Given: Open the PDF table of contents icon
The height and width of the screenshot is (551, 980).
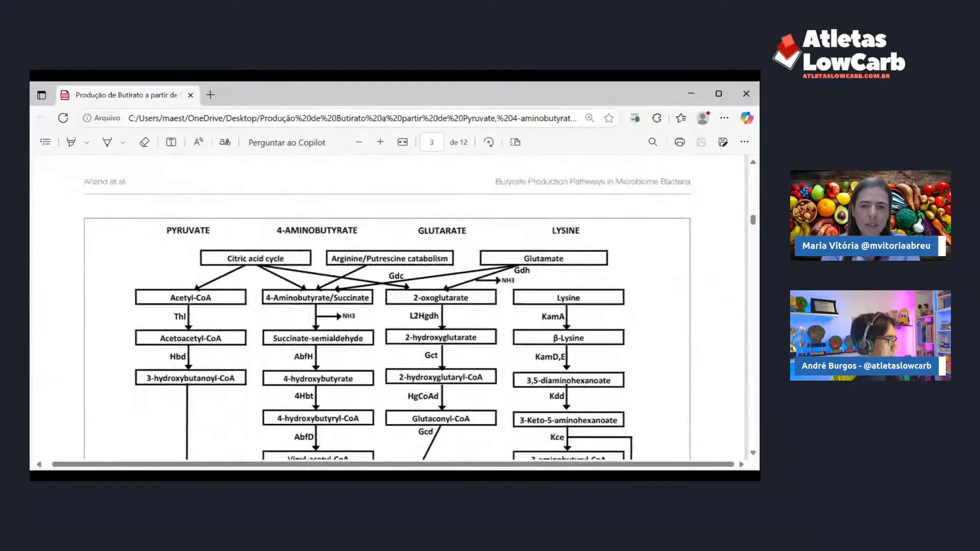Looking at the screenshot, I should [x=45, y=142].
